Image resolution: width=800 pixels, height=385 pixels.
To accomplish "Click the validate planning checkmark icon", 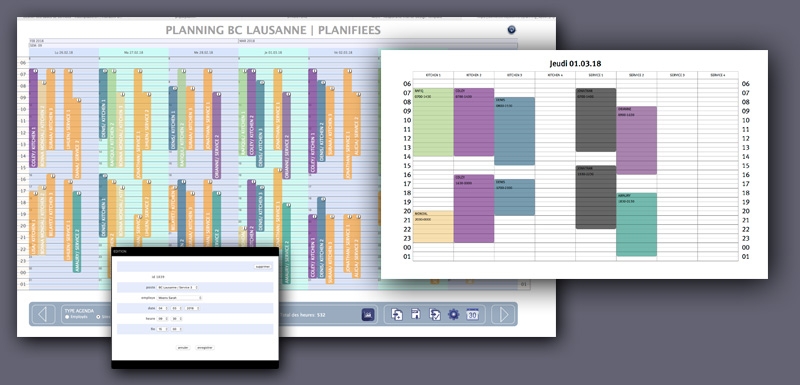I will pos(435,314).
